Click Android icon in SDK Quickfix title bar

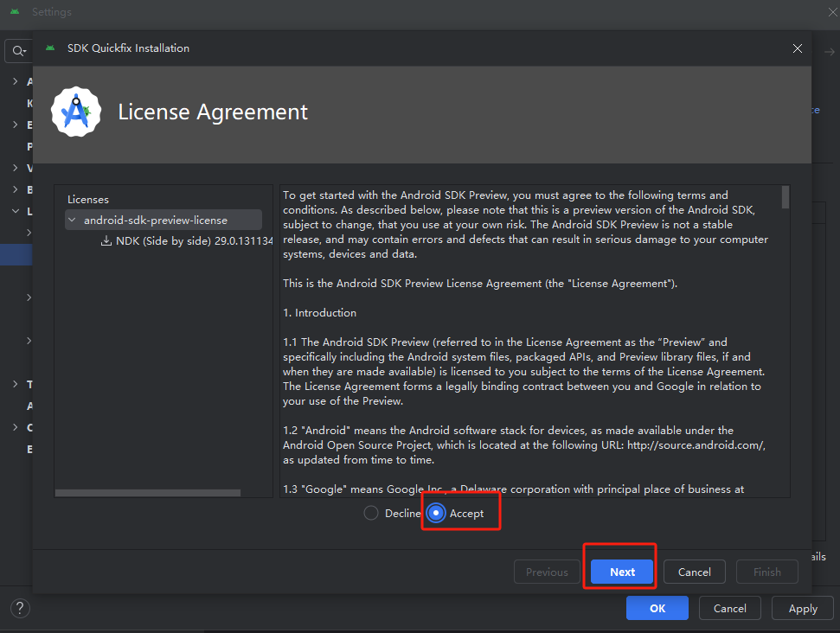pos(50,48)
